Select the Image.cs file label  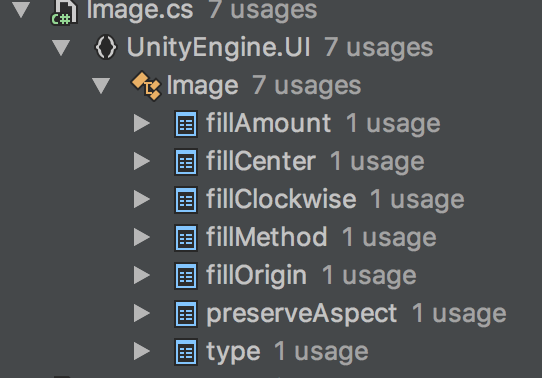(140, 10)
